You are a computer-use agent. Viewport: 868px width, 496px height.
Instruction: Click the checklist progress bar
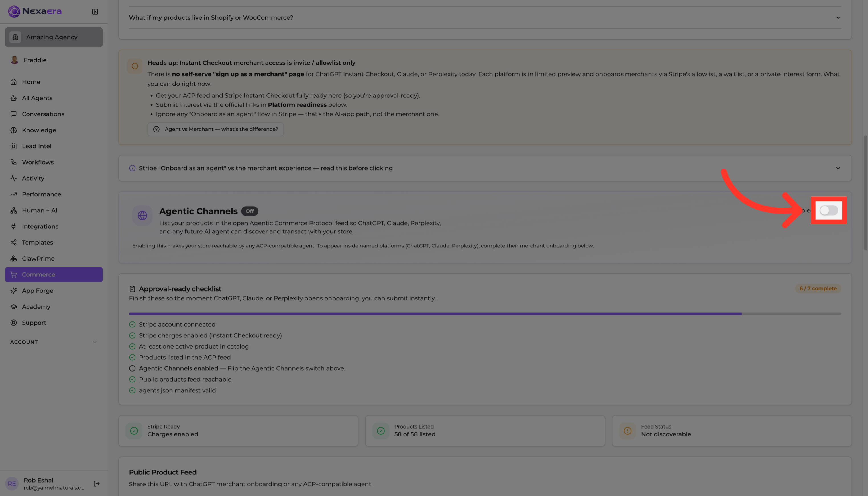coord(485,314)
